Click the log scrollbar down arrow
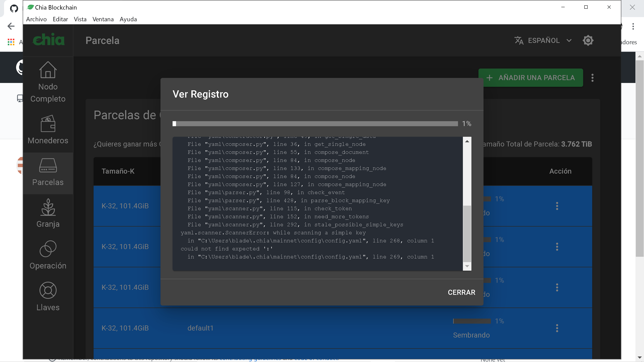Viewport: 644px width, 362px height. click(467, 266)
